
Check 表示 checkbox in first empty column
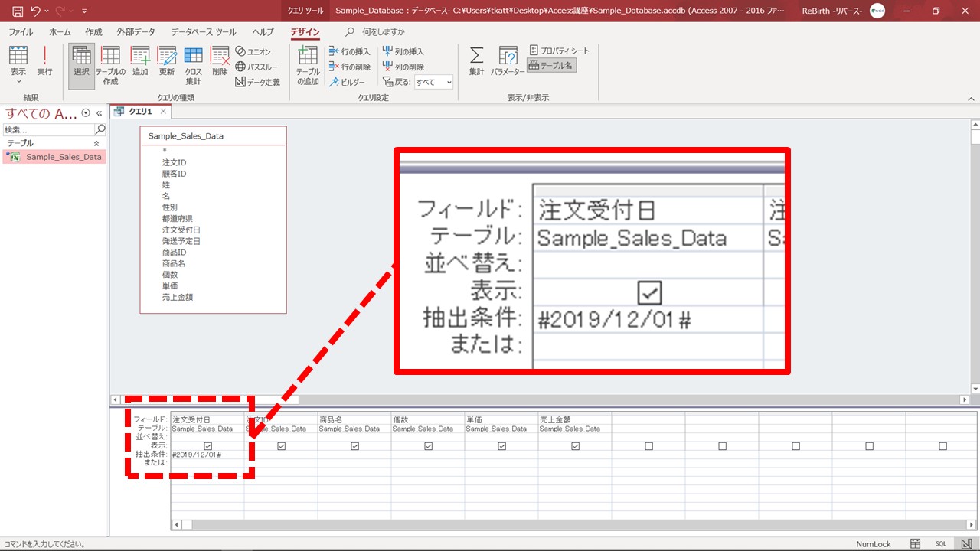649,446
